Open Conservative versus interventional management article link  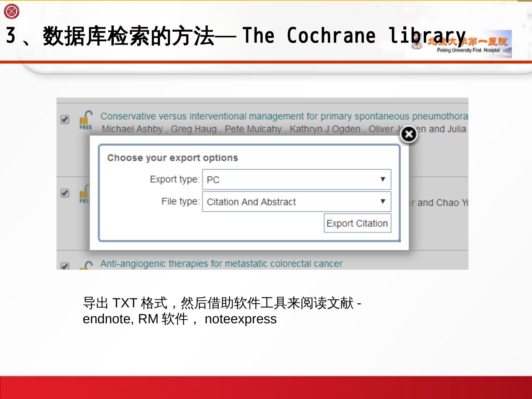(x=284, y=116)
